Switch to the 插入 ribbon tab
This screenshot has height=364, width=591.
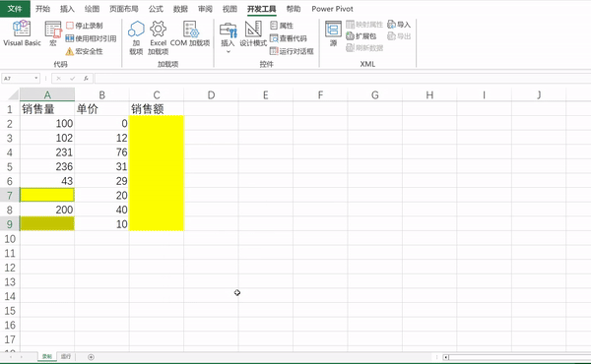pos(67,9)
